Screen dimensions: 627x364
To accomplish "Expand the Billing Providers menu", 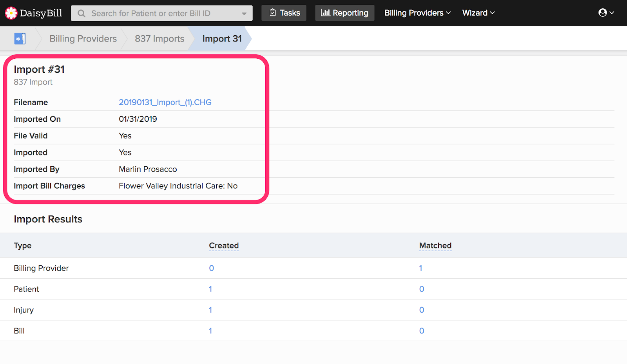I will tap(417, 13).
